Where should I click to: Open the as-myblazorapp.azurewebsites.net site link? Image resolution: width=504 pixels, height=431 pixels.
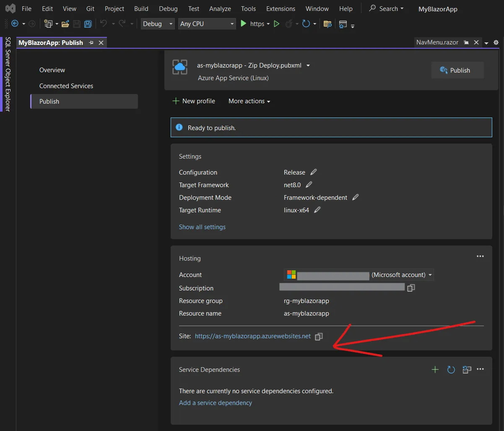click(x=253, y=336)
